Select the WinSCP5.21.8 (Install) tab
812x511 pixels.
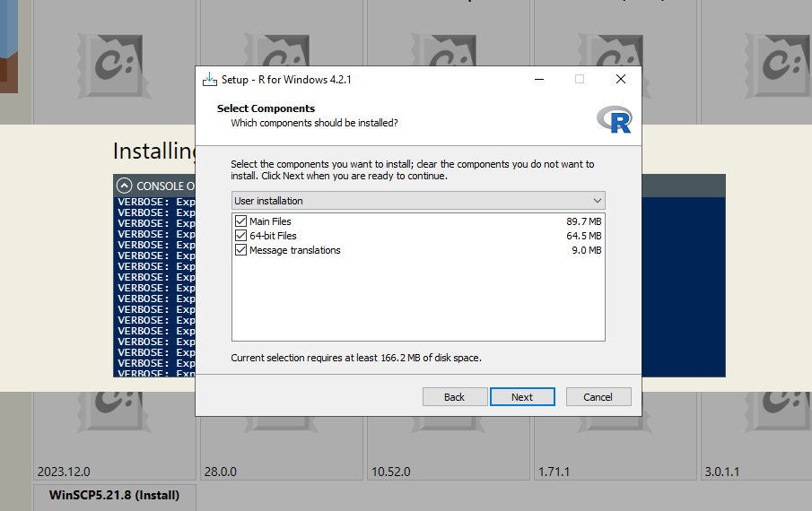point(115,496)
